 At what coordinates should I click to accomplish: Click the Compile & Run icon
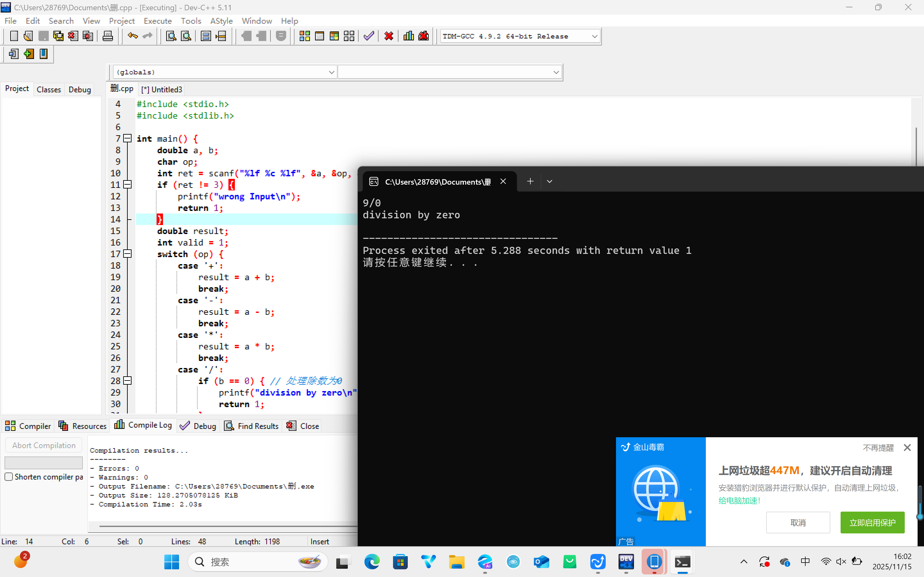pos(334,36)
